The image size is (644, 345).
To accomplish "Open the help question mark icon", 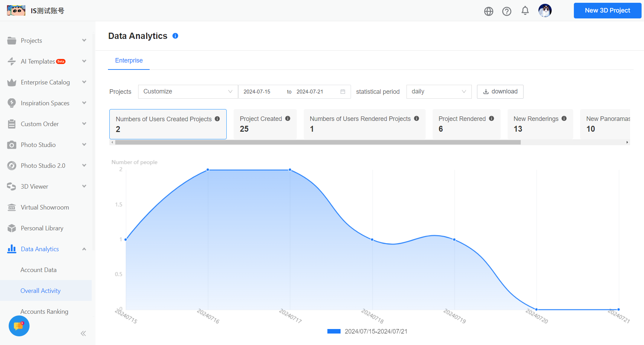I will [x=507, y=11].
